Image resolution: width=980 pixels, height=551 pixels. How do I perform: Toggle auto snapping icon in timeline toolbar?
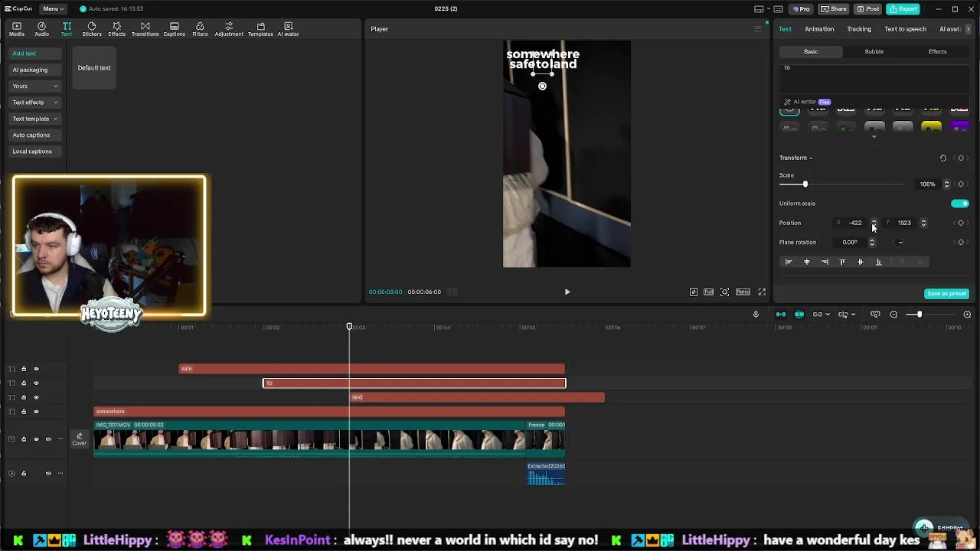[799, 315]
